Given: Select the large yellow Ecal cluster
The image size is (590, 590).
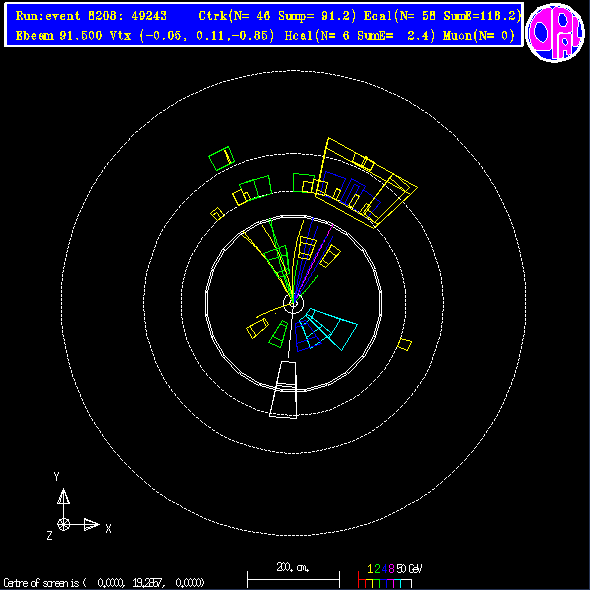Looking at the screenshot, I should (x=366, y=183).
